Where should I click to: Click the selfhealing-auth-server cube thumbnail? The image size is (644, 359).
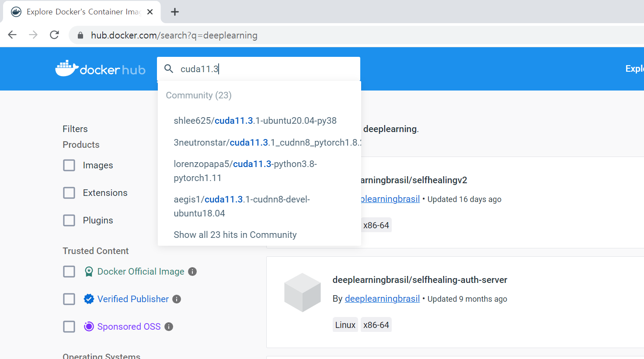click(x=303, y=293)
